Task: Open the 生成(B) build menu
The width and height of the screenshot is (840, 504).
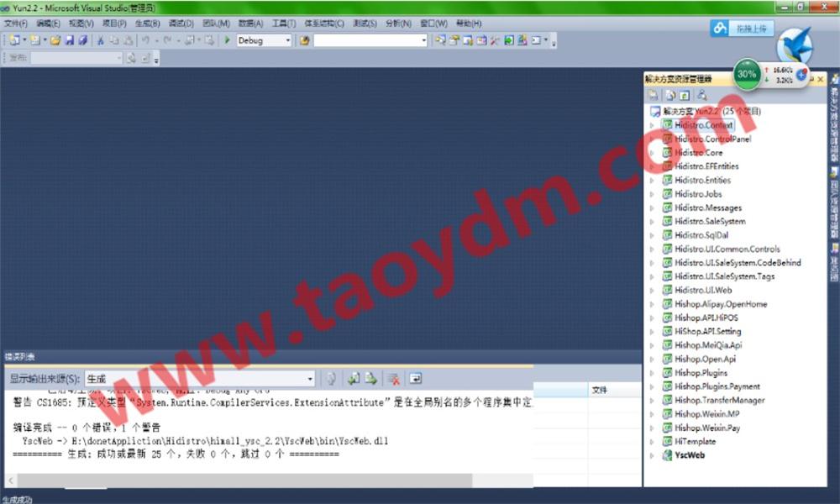Action: click(x=147, y=24)
